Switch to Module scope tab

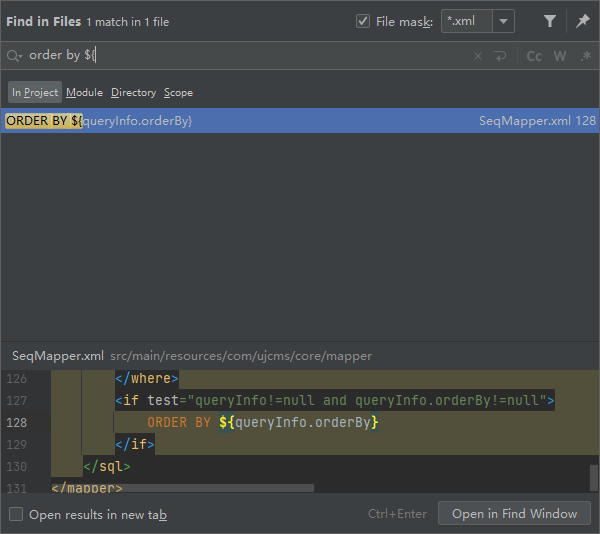(84, 92)
